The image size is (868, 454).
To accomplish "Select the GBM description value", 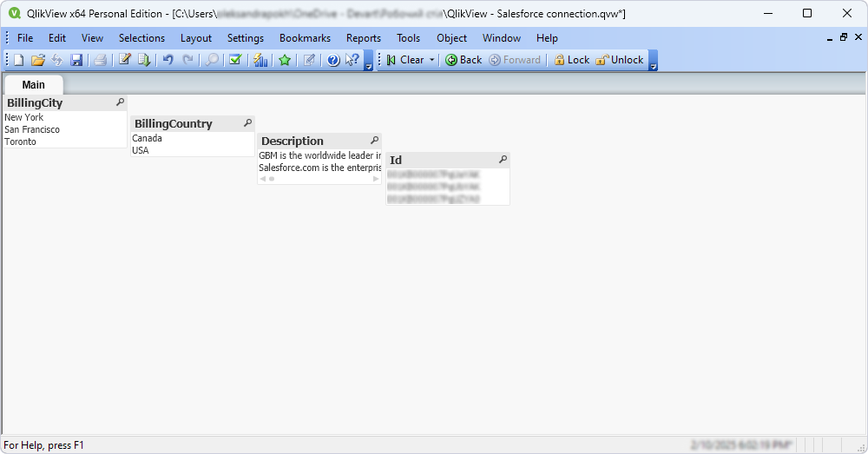I will point(320,155).
